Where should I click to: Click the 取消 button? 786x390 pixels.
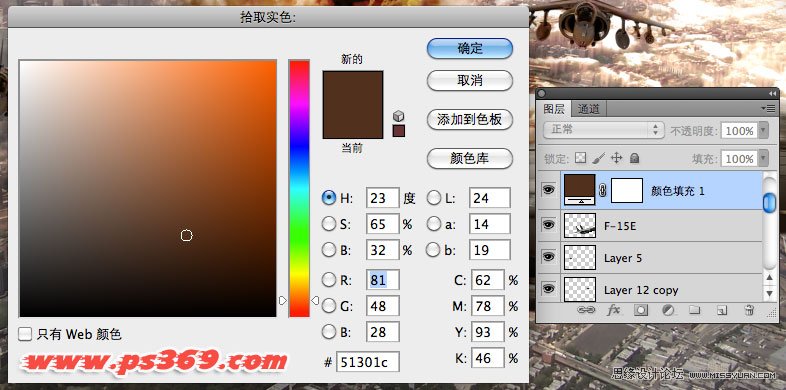coord(470,80)
